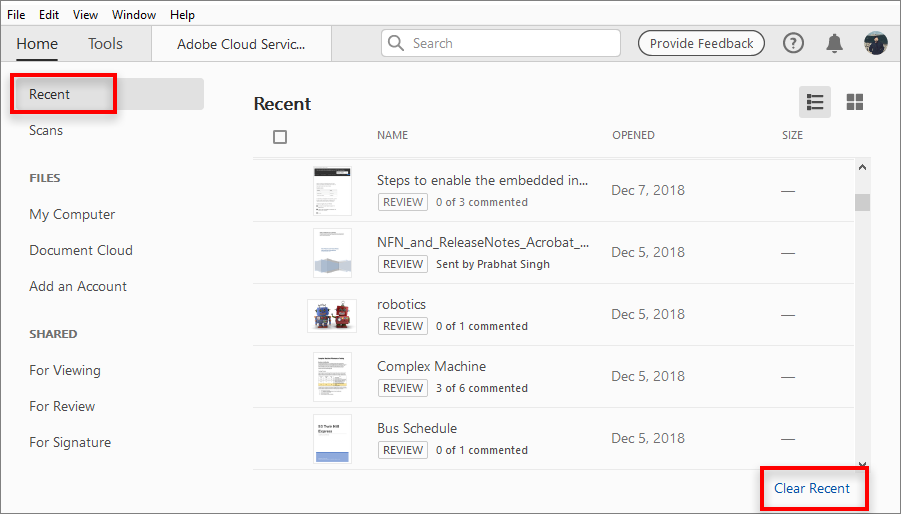Open the notifications bell icon
The width and height of the screenshot is (901, 514).
tap(834, 43)
